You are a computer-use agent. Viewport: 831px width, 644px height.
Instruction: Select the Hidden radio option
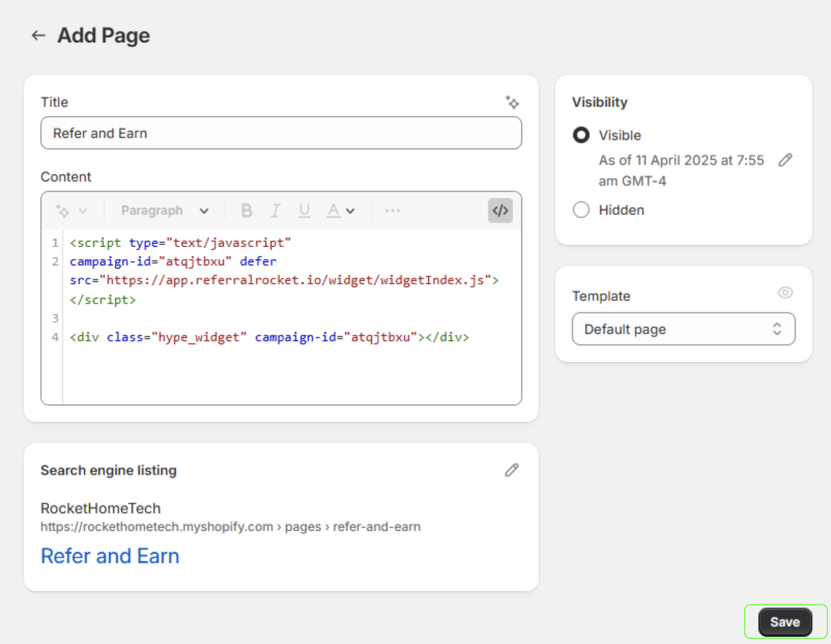click(581, 210)
